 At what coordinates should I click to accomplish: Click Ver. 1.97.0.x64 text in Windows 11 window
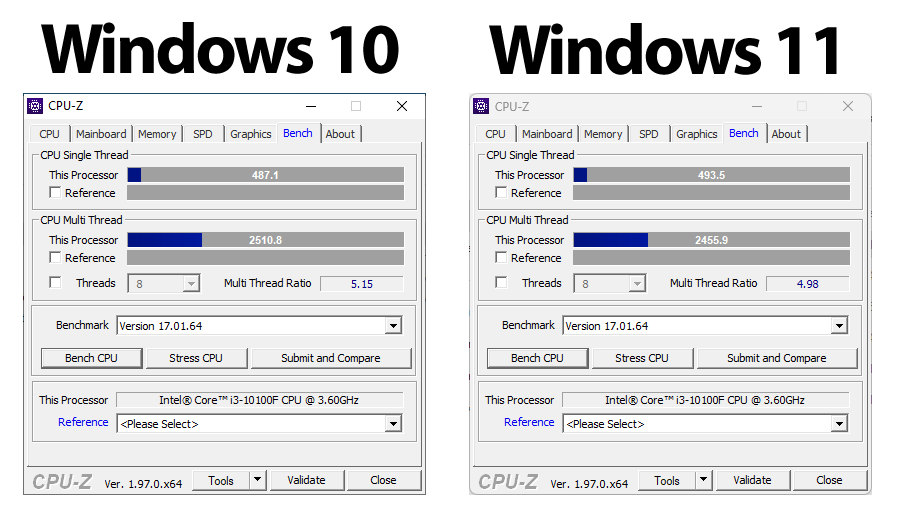coord(589,484)
